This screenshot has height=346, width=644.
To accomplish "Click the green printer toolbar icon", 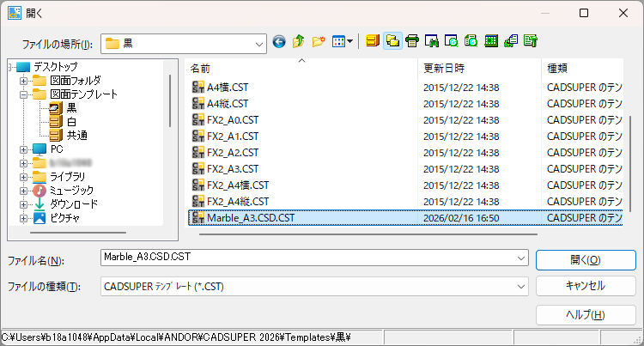I will (412, 41).
